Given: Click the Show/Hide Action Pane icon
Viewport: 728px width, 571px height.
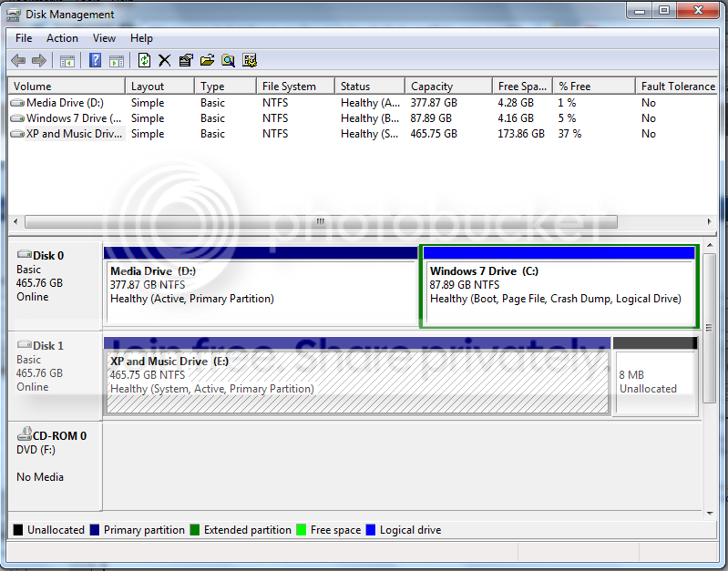Looking at the screenshot, I should pyautogui.click(x=116, y=61).
